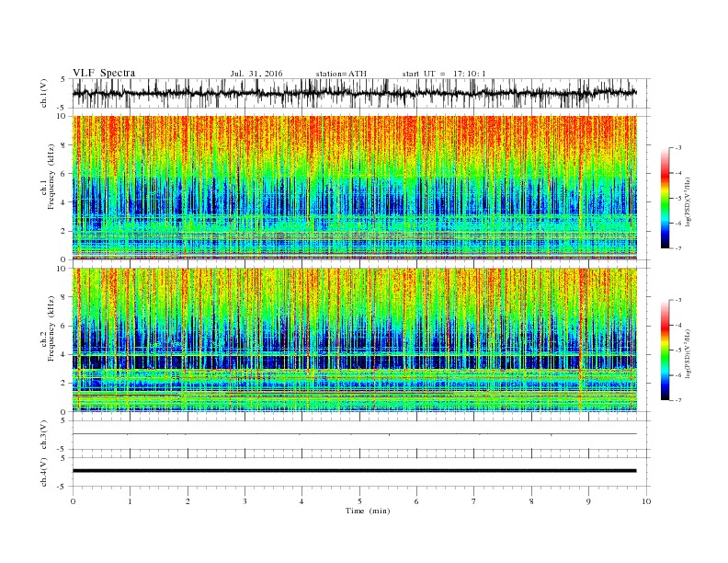This screenshot has height=563, width=728.
Task: Click the ch.1 voltage waveform trace
Action: pyautogui.click(x=354, y=93)
